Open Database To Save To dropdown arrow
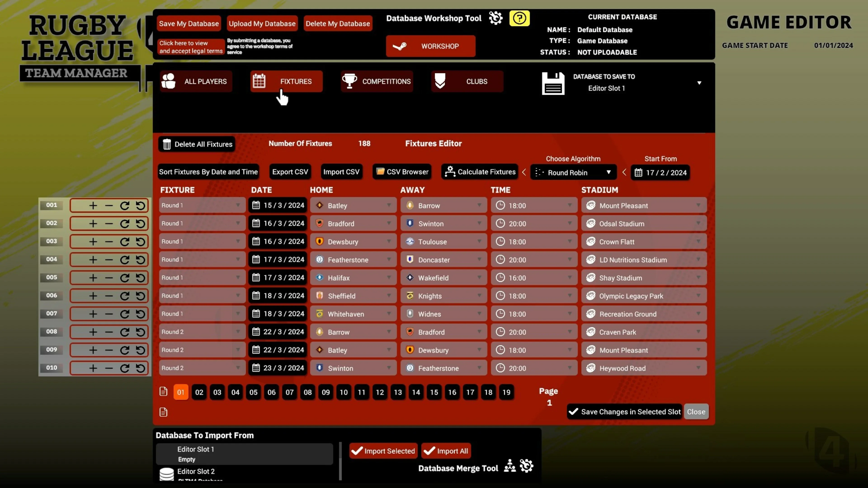This screenshot has width=868, height=488. [699, 83]
